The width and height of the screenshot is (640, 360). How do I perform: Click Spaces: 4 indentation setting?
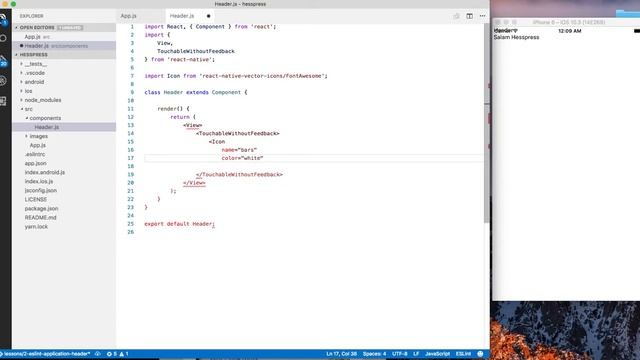(x=374, y=354)
